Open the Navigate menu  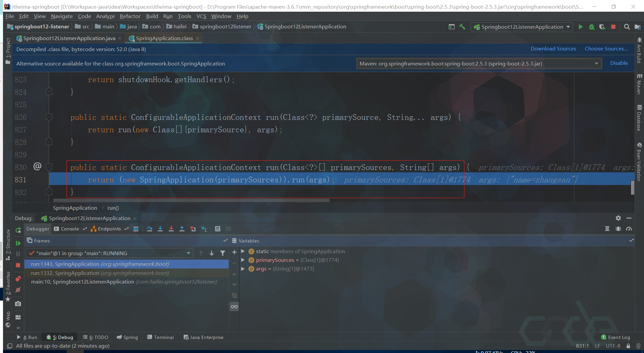pos(62,16)
